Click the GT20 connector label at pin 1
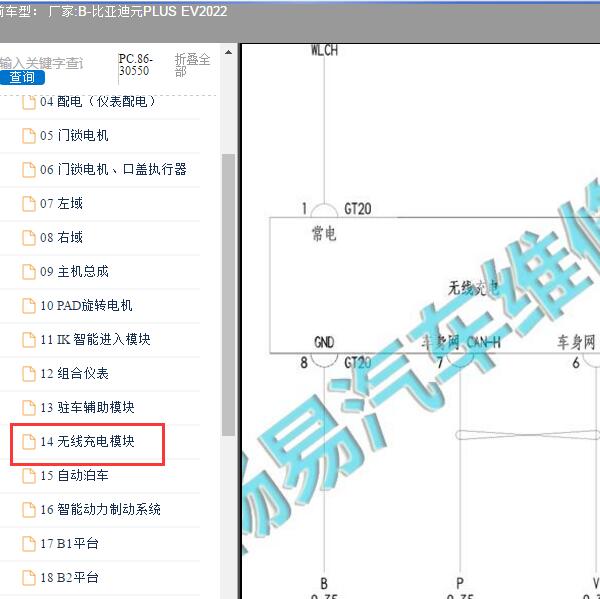Screen dimensions: 600x599 (x=358, y=209)
